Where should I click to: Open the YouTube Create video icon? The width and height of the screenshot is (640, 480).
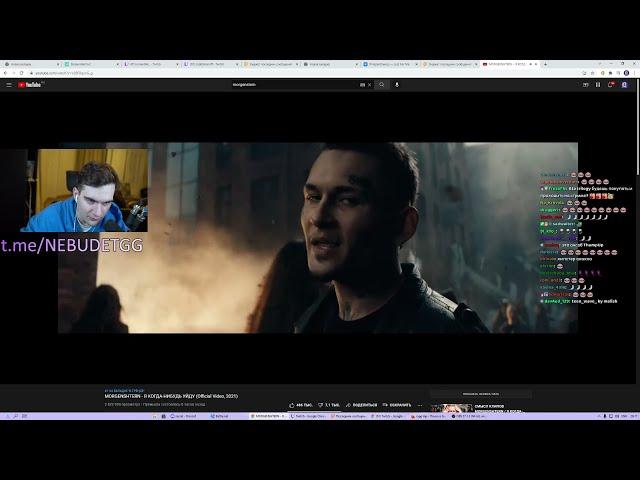(x=585, y=85)
